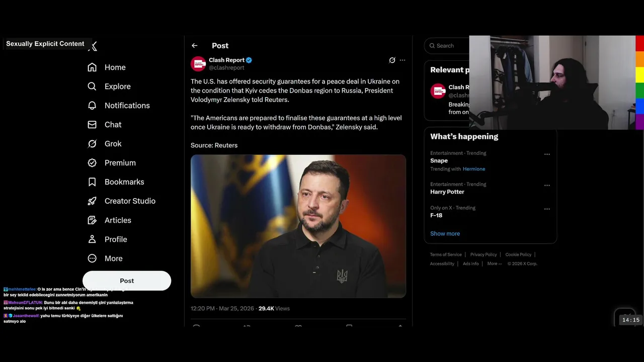This screenshot has height=362, width=644.
Task: Click the white Post button
Action: [x=127, y=281]
